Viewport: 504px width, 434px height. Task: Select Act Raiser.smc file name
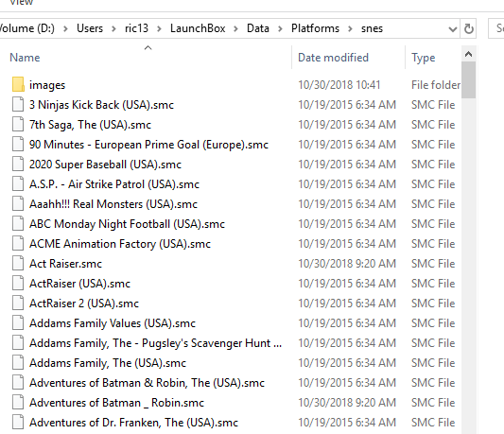tap(65, 264)
